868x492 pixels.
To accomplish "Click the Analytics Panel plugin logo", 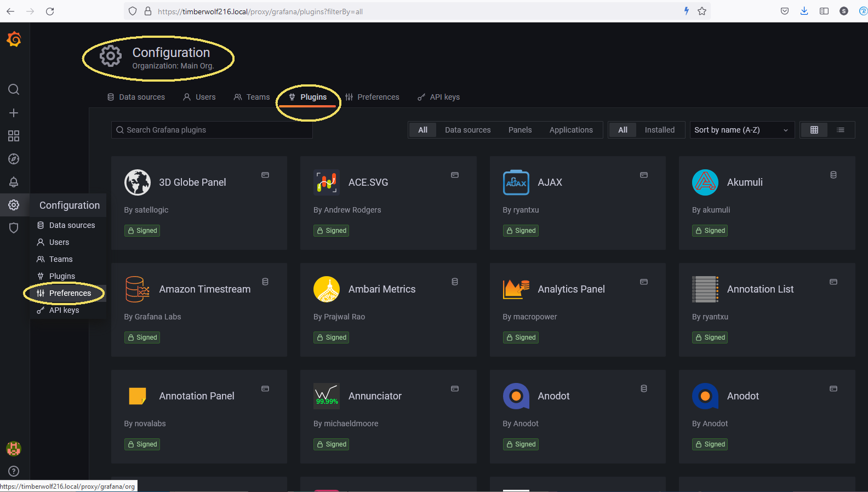I will pos(516,289).
